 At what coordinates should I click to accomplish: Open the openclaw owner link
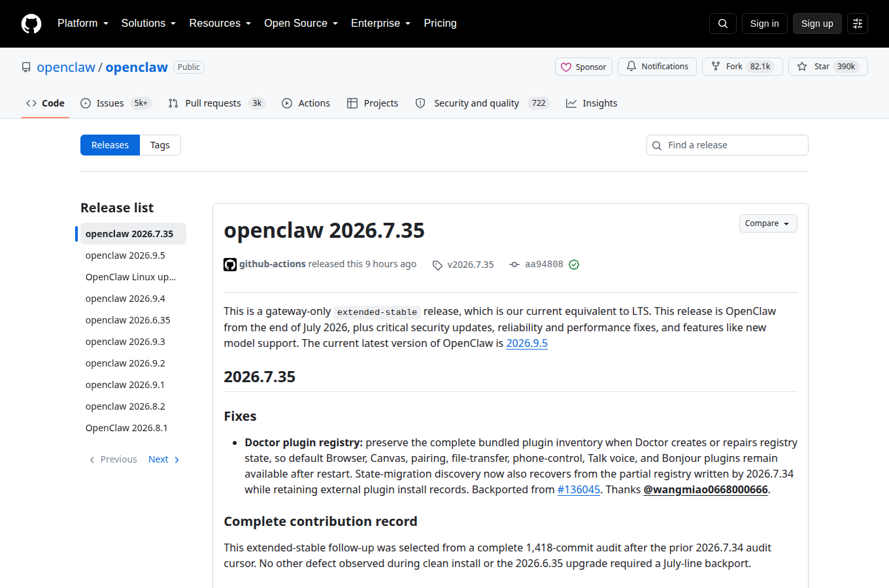[x=66, y=67]
